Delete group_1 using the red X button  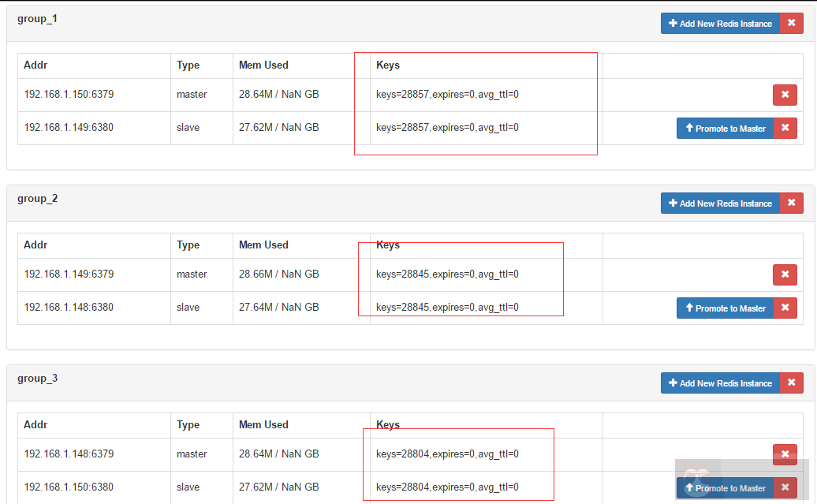pyautogui.click(x=791, y=24)
